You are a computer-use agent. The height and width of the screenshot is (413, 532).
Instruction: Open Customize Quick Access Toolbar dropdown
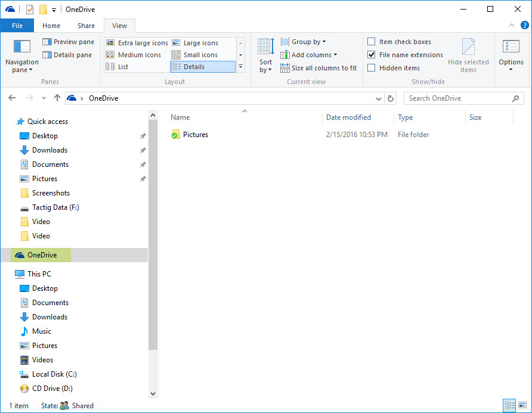[54, 10]
